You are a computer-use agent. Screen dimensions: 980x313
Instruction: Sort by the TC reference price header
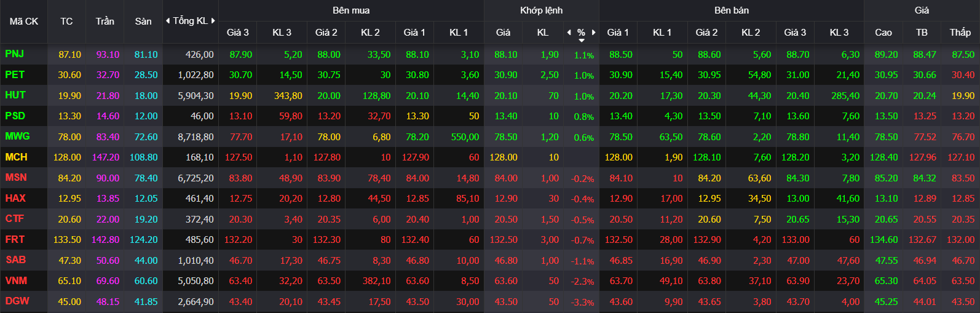(66, 22)
